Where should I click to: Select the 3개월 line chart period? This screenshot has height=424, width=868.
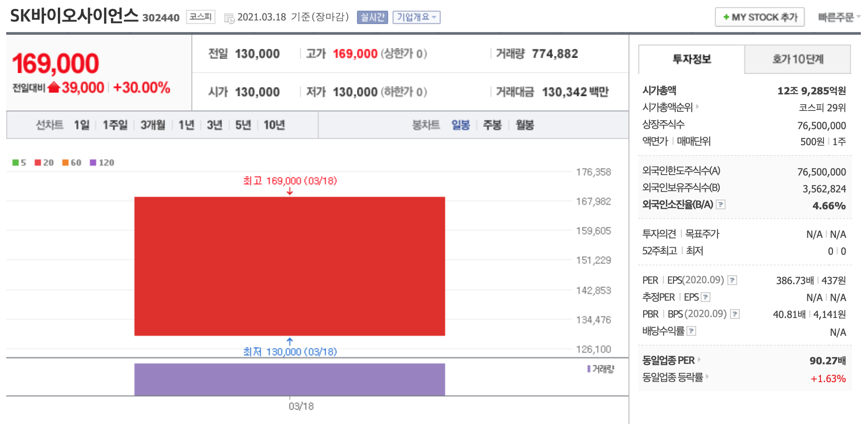coord(153,125)
